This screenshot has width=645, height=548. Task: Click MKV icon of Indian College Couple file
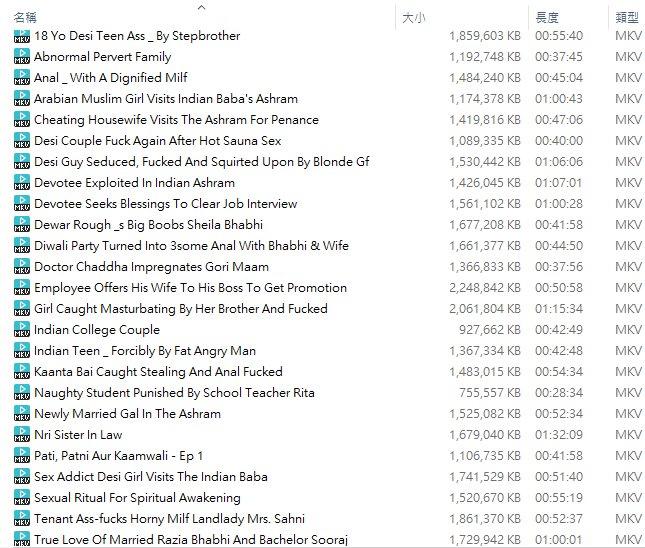(22, 330)
